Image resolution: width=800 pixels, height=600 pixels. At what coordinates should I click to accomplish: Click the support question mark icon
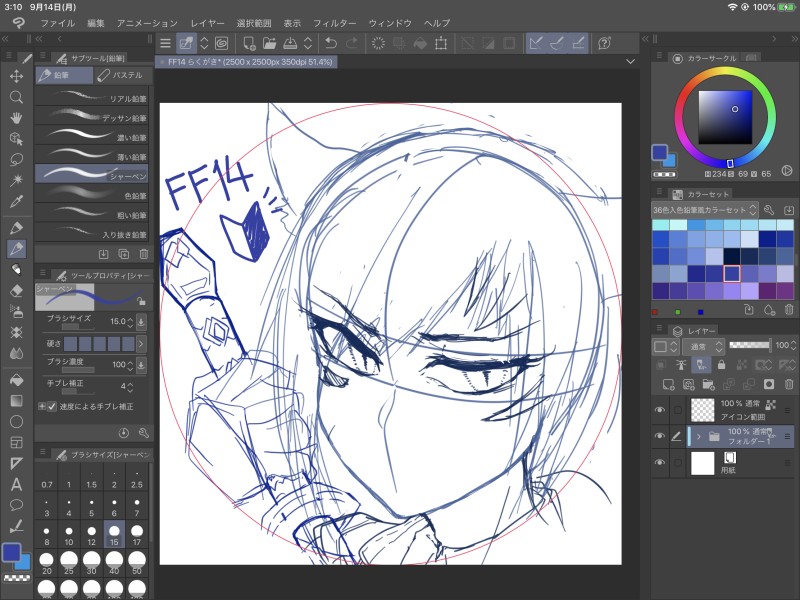605,43
